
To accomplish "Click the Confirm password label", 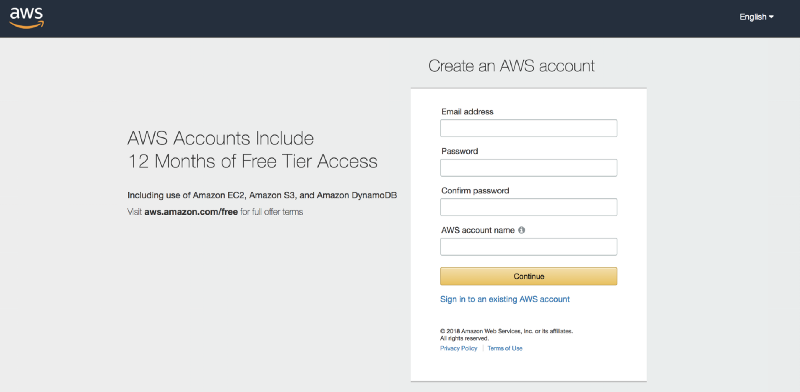I will point(476,191).
